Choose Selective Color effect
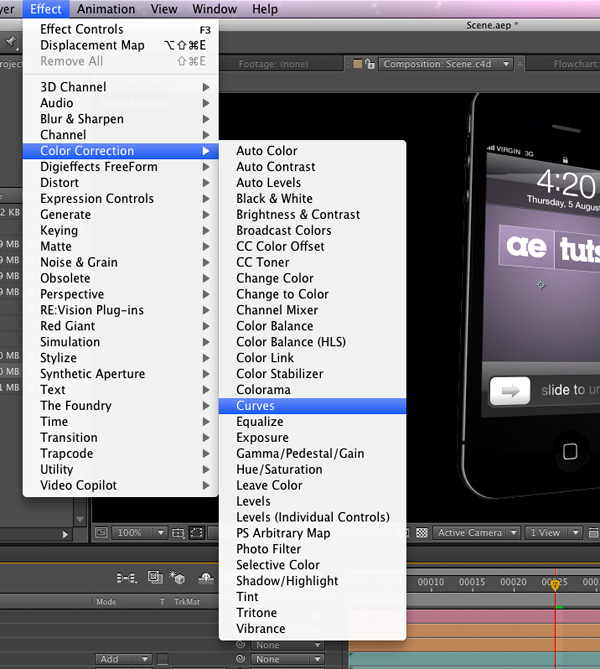Image resolution: width=600 pixels, height=669 pixels. coord(312,565)
